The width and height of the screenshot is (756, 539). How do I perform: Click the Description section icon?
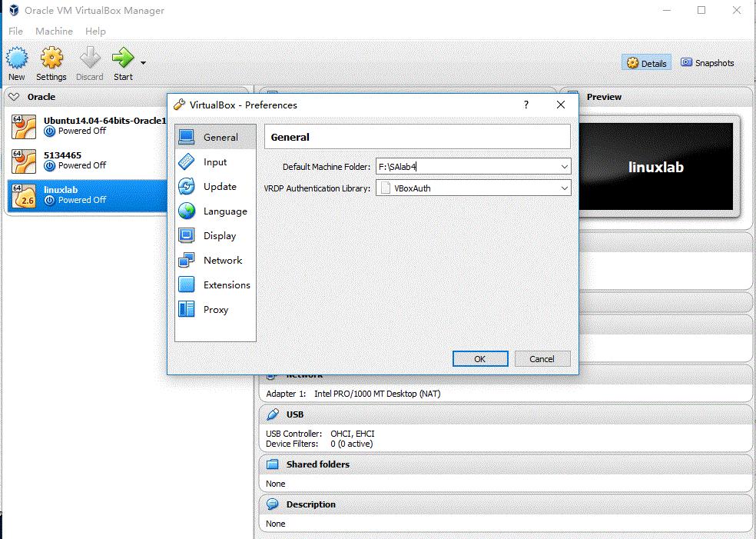coord(273,504)
